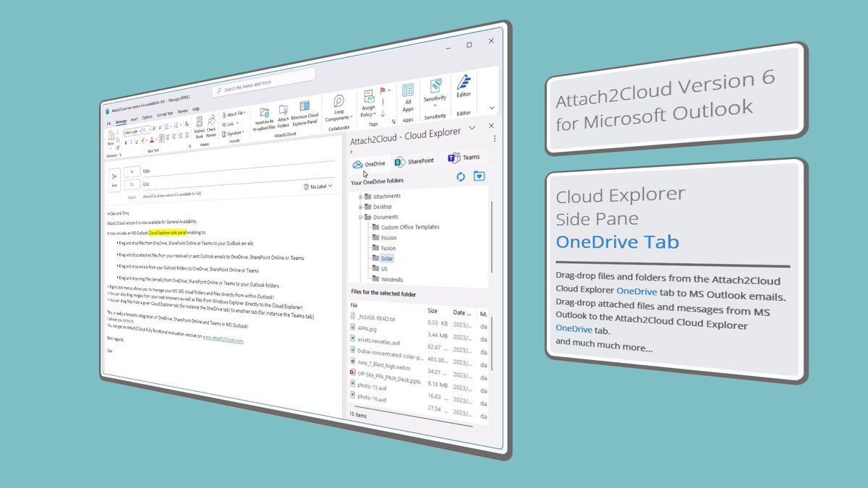Click the To recipients button
868x488 pixels.
tap(130, 172)
